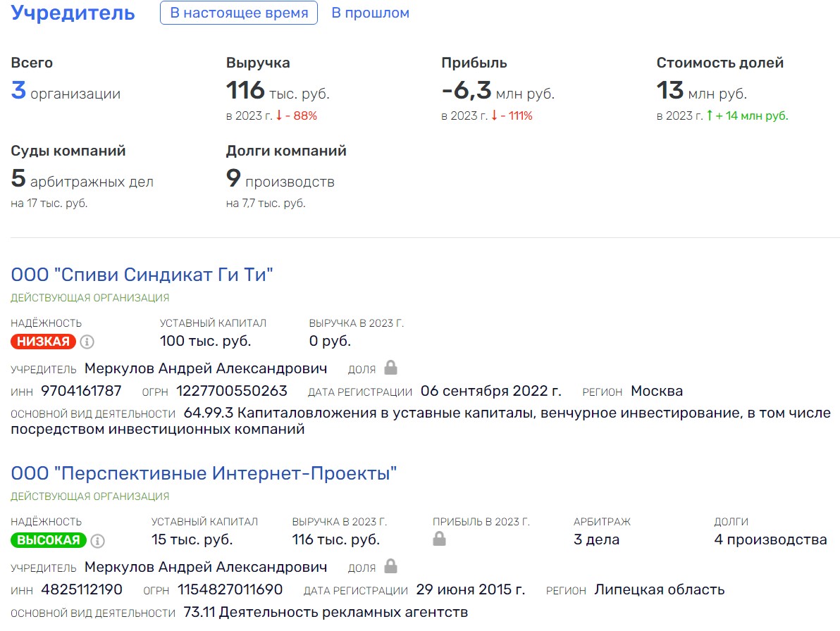Open the "4 производства" debts value
Image resolution: width=840 pixels, height=631 pixels.
pos(770,540)
